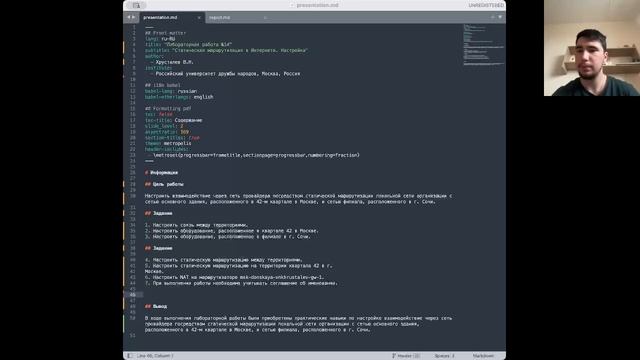Viewport: 640px width, 360px height.
Task: Click the subtitle 'Статическая маршрутизация' line
Action: pyautogui.click(x=227, y=51)
